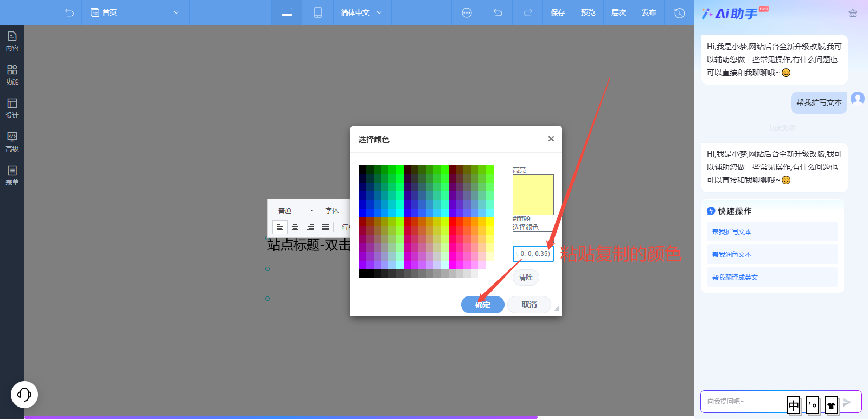868x419 pixels.
Task: Open the 设计 sidebar panel
Action: (x=12, y=108)
